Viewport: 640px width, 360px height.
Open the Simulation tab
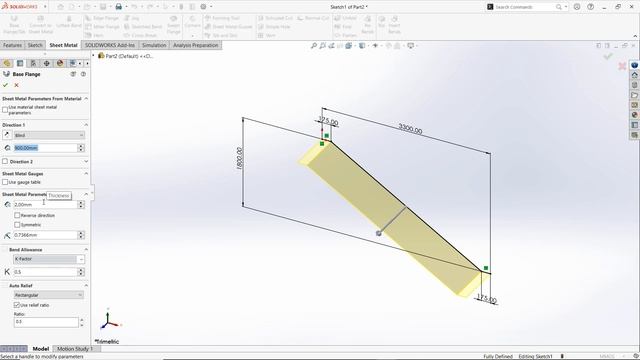point(154,45)
